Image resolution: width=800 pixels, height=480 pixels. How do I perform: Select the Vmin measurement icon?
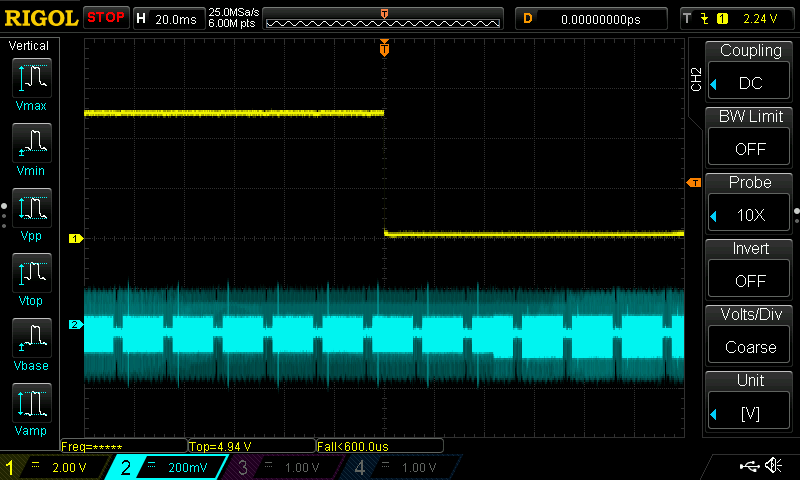pyautogui.click(x=31, y=147)
